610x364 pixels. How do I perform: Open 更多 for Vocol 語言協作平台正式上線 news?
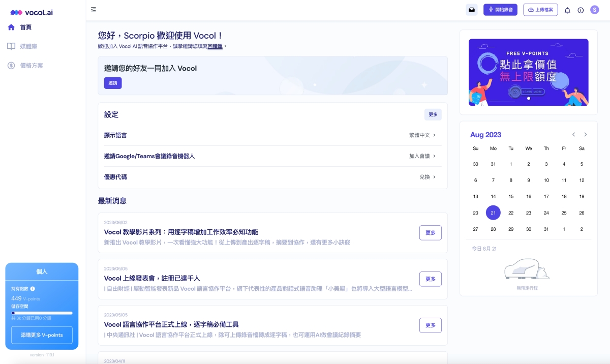431,325
